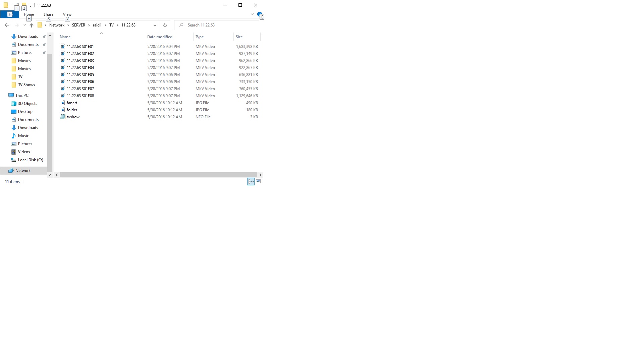Click the SERVER breadcrumb in the address path
The width and height of the screenshot is (644, 362).
pyautogui.click(x=78, y=25)
